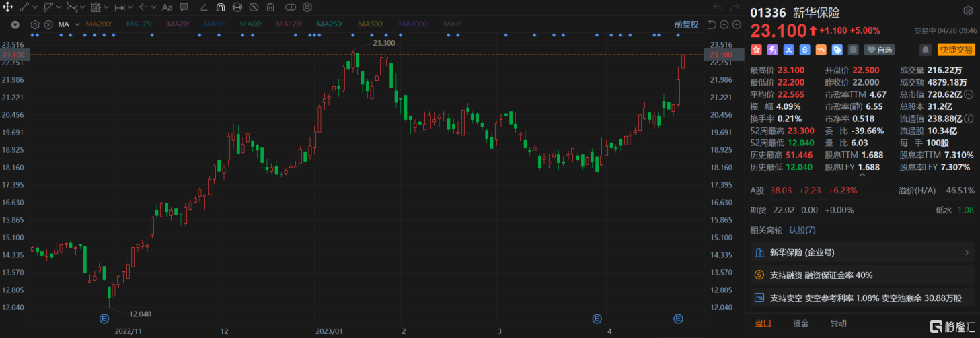Expand grid analysis tool dropdown arrow
Image resolution: width=980 pixels, height=338 pixels.
click(106, 7)
